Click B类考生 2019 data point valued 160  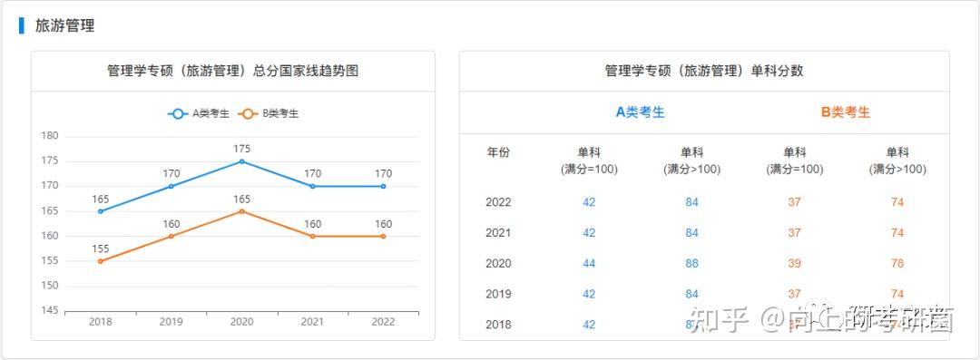tap(171, 237)
